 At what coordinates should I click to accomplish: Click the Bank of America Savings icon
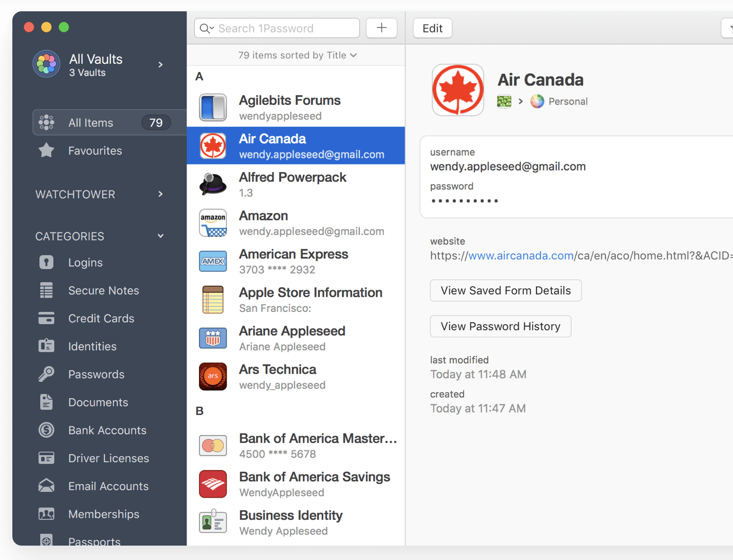[x=213, y=484]
